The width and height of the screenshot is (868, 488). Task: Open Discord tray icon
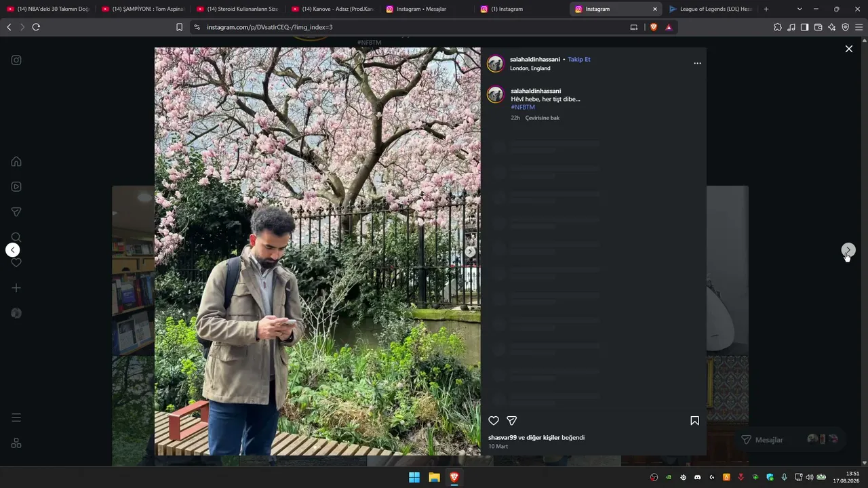(697, 477)
